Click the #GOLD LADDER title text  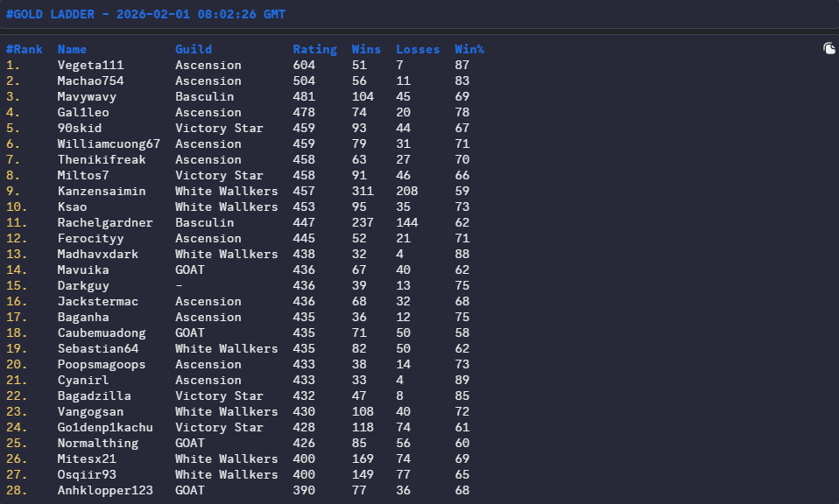tap(145, 14)
